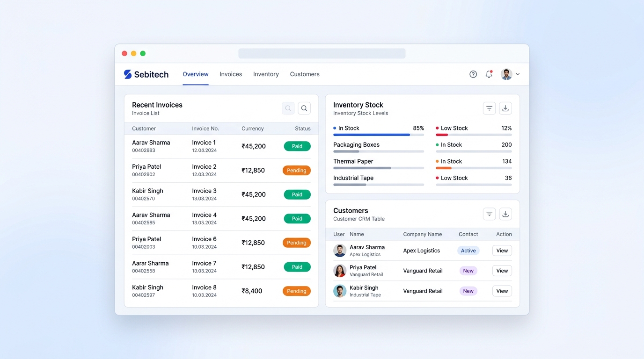Viewport: 644px width, 359px height.
Task: Click the Inventory Stock Levels subtitle
Action: [360, 113]
